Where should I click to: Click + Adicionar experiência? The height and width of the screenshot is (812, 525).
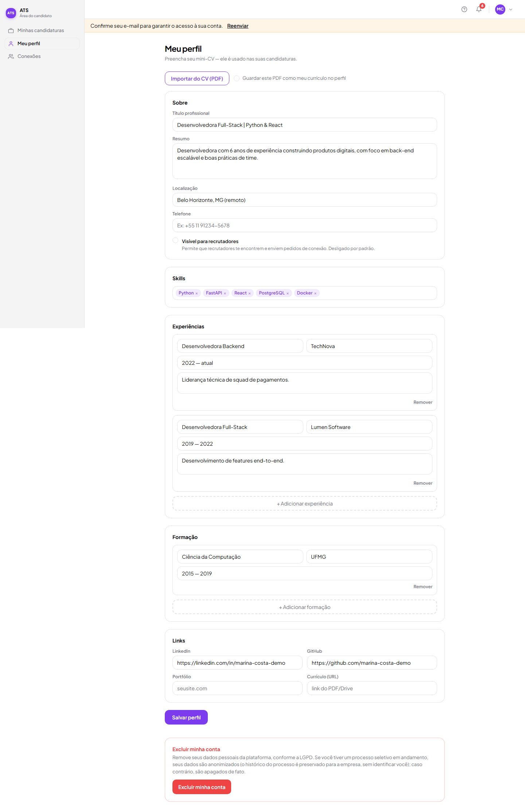(305, 503)
